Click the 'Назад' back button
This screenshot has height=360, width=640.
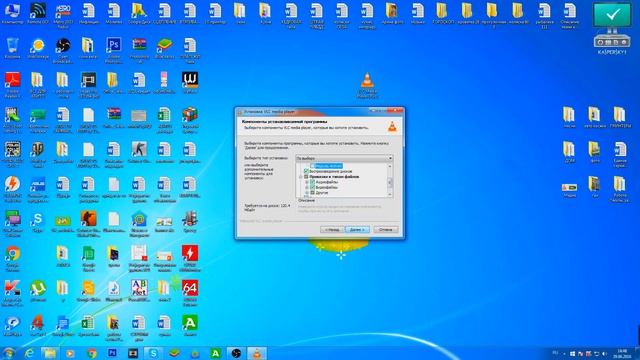(332, 229)
